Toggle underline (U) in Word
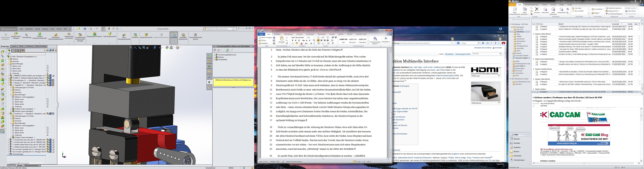Screen dimensions: 644x169 pyautogui.click(x=299, y=40)
